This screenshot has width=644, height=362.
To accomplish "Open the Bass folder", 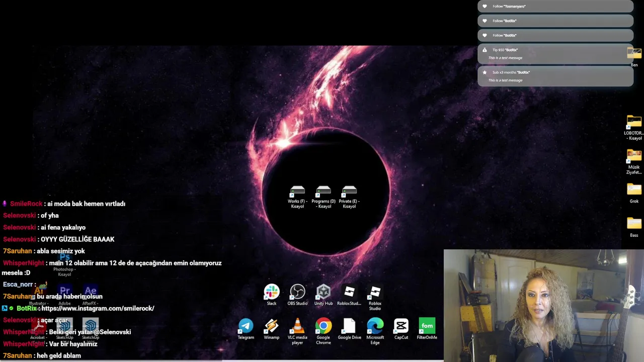I will [634, 227].
